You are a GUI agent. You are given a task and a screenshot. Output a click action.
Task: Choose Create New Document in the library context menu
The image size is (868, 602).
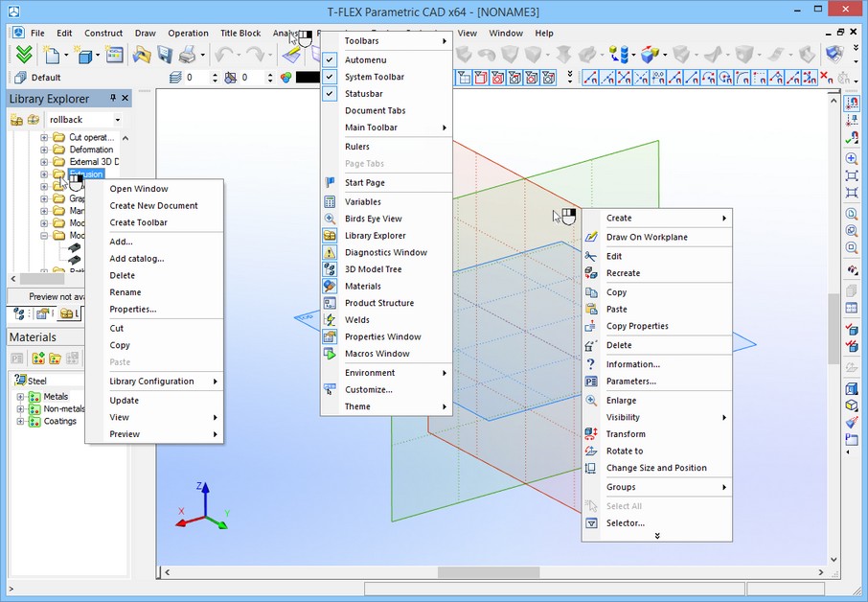click(154, 205)
